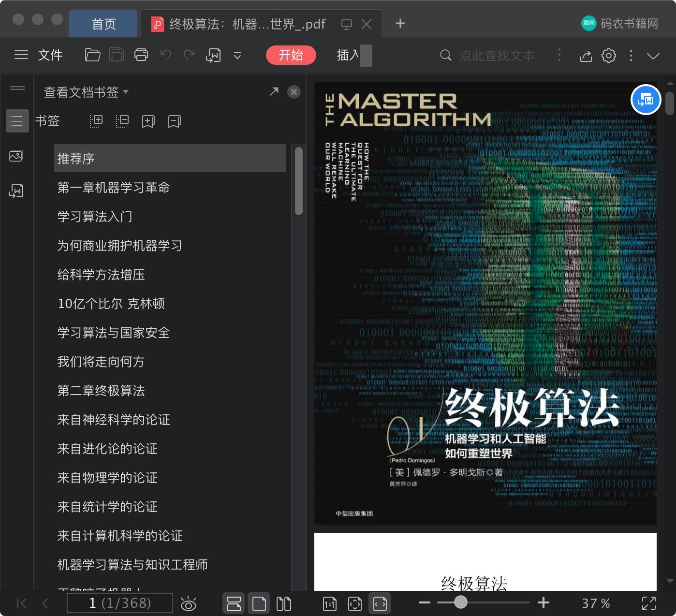Go to bookmark 来自进化论的论证
Viewport: 676px width, 616px height.
pos(107,449)
